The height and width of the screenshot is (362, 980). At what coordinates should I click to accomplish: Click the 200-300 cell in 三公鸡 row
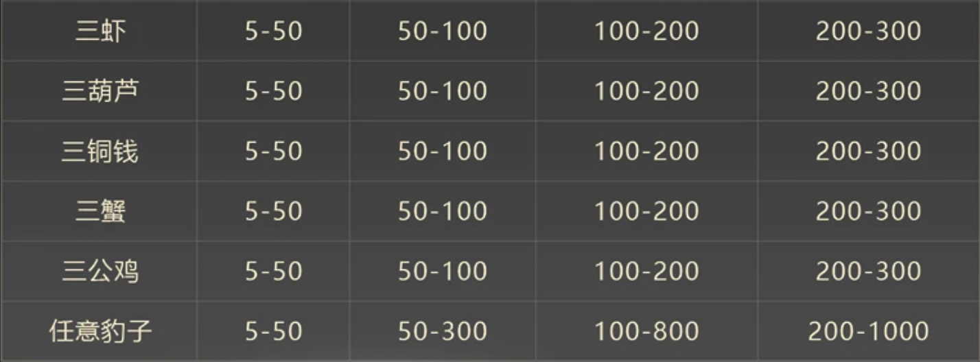[x=868, y=271]
